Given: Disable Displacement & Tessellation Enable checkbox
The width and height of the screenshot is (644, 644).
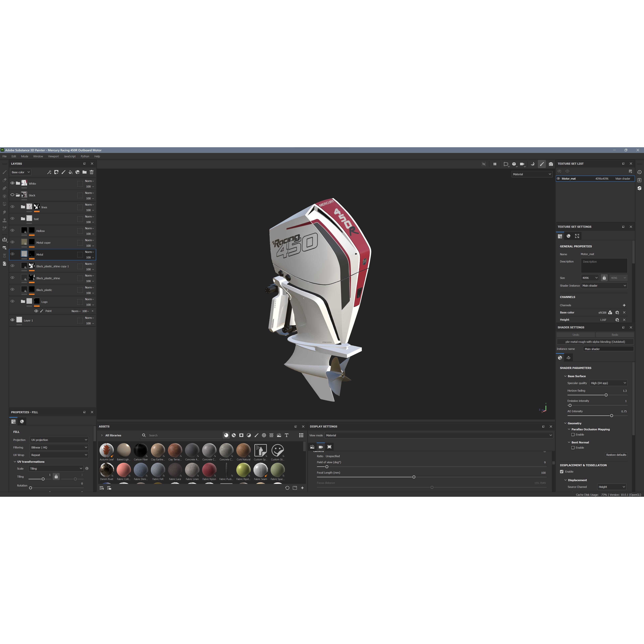Looking at the screenshot, I should (x=561, y=471).
